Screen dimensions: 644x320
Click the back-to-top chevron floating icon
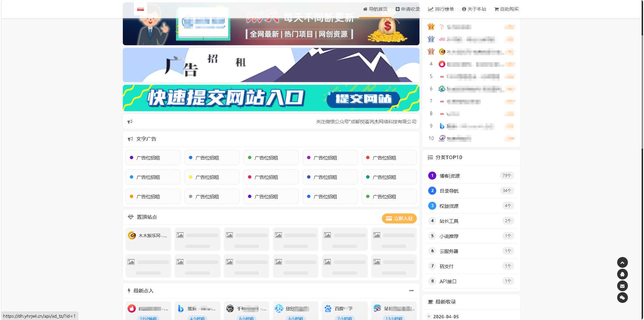point(623,262)
